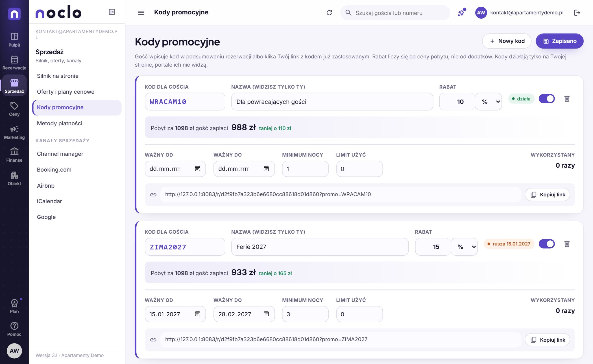The height and width of the screenshot is (364, 593).
Task: Edit ZIMA2027 limit użyć field
Action: tap(359, 314)
